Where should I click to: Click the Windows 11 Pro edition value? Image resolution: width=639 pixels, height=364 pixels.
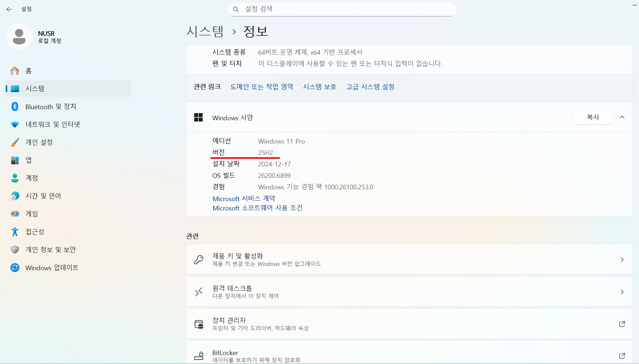click(x=281, y=141)
